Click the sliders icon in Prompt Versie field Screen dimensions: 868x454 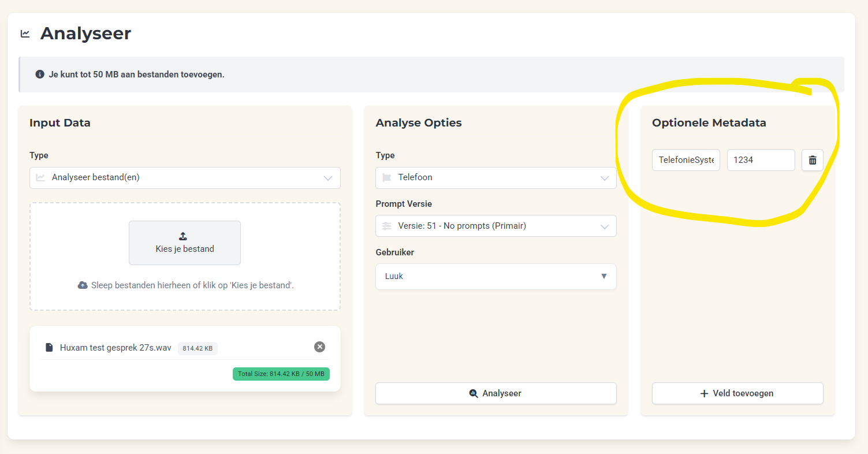[387, 226]
